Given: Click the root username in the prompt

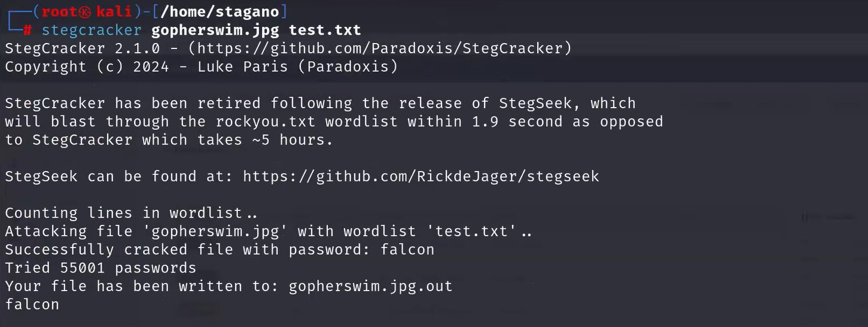Looking at the screenshot, I should pyautogui.click(x=60, y=11).
